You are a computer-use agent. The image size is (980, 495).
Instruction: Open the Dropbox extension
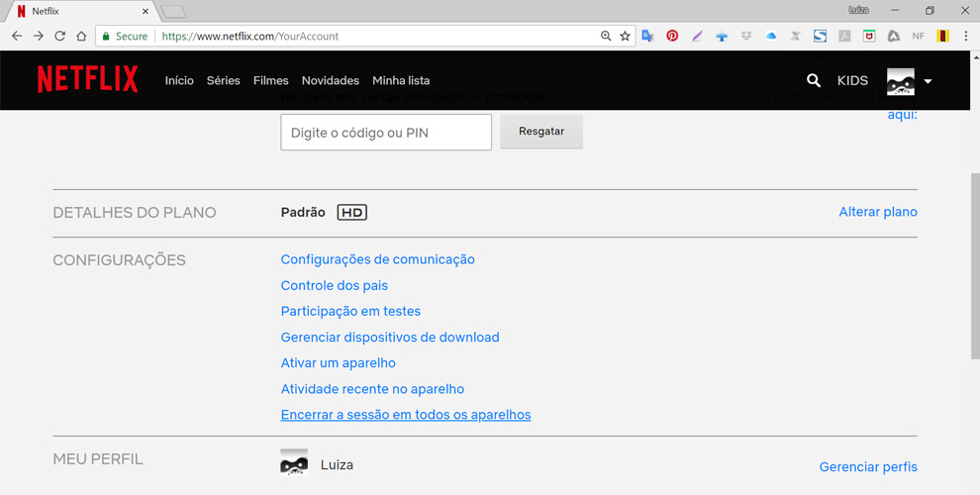click(746, 37)
